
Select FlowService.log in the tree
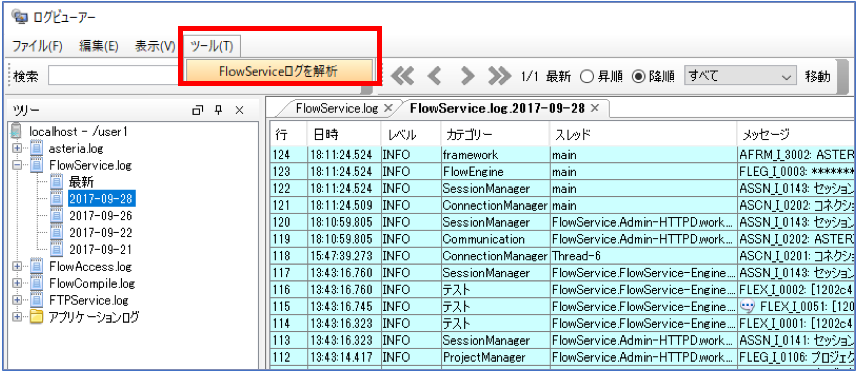[90, 165]
